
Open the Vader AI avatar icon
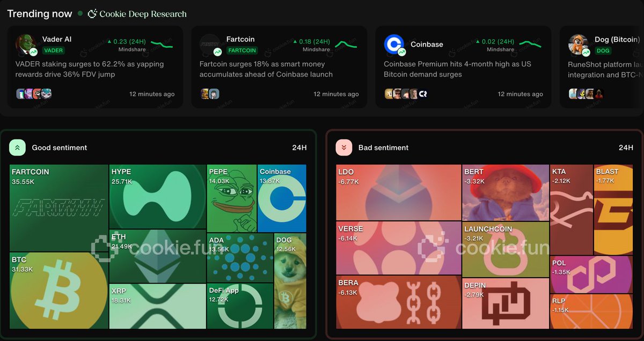click(26, 45)
